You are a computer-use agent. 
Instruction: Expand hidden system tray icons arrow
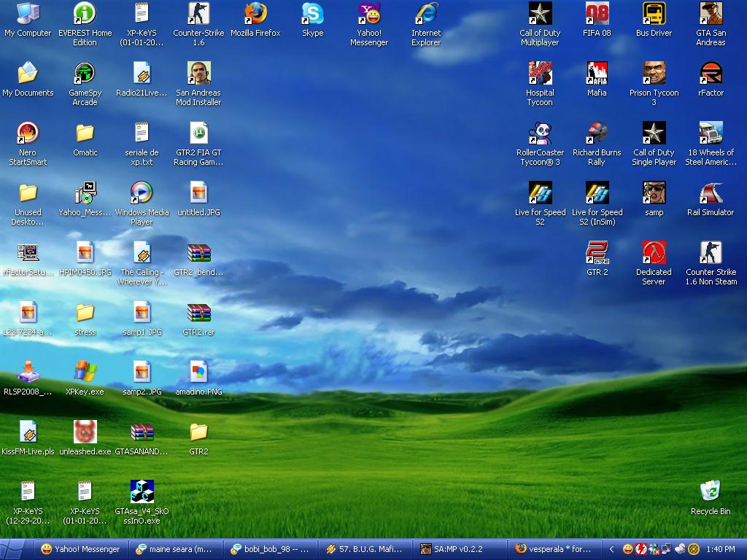[613, 549]
